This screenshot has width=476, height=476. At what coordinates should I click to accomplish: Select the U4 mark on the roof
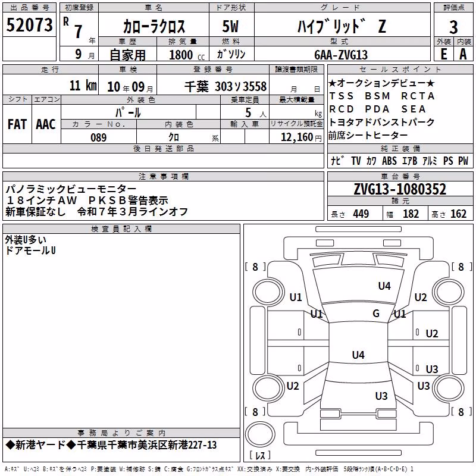click(x=358, y=355)
